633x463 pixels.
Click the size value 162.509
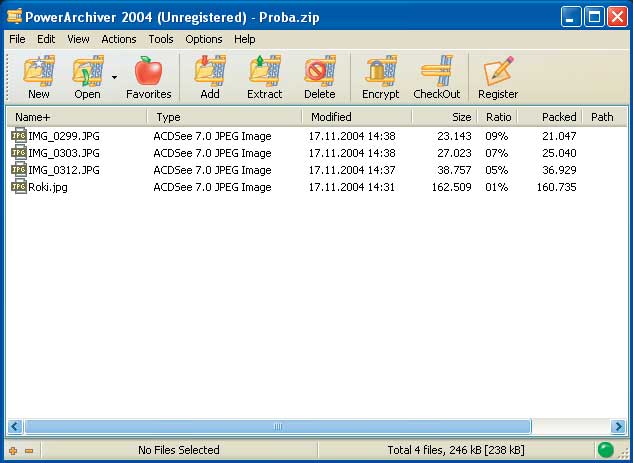pyautogui.click(x=451, y=187)
